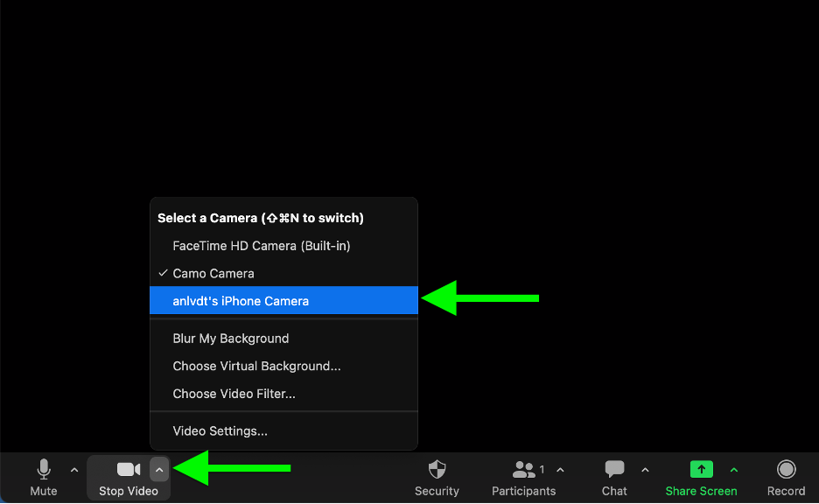Choose the checked Camo Camera option
The width and height of the screenshot is (819, 504).
[283, 273]
